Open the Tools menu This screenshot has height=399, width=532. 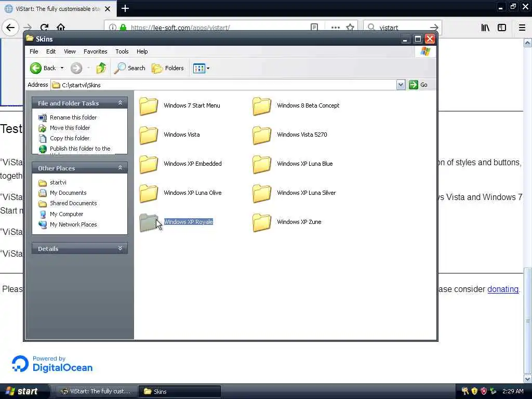(x=122, y=51)
